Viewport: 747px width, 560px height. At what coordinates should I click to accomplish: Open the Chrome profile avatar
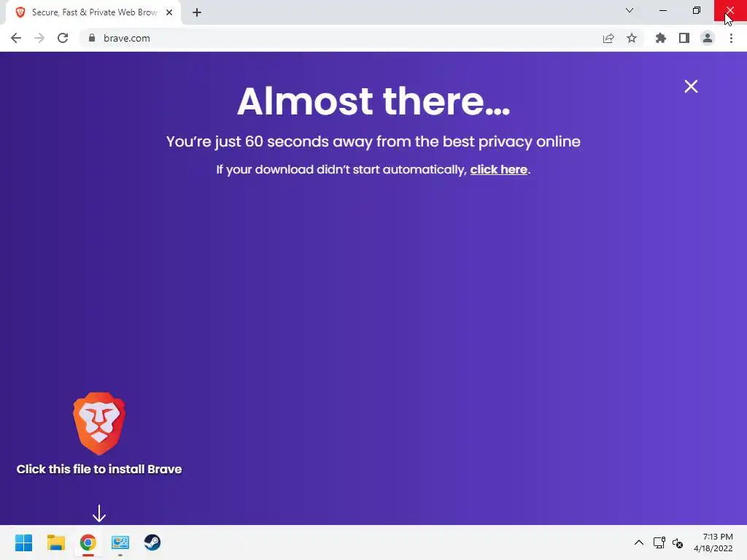click(x=708, y=38)
